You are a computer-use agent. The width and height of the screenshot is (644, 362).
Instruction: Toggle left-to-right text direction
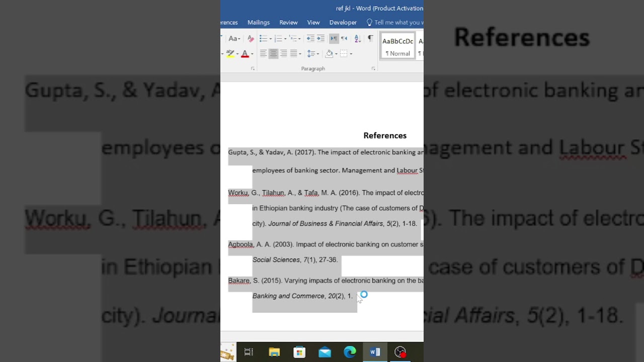[334, 39]
